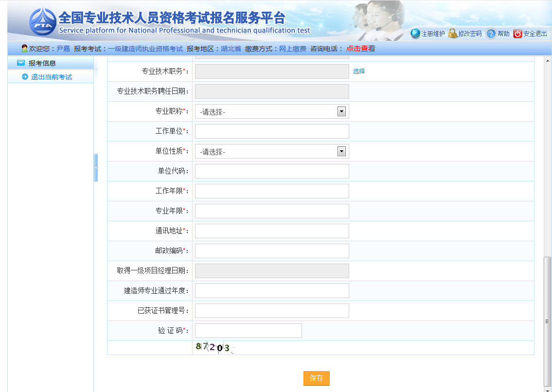
Task: Click the 安全退出 power icon
Action: pyautogui.click(x=517, y=34)
